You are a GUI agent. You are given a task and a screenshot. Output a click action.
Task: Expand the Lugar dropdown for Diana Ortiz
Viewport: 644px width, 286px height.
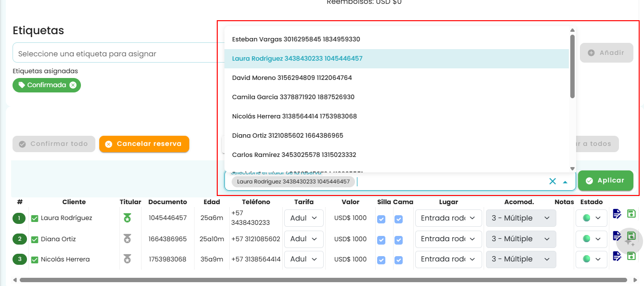point(448,239)
